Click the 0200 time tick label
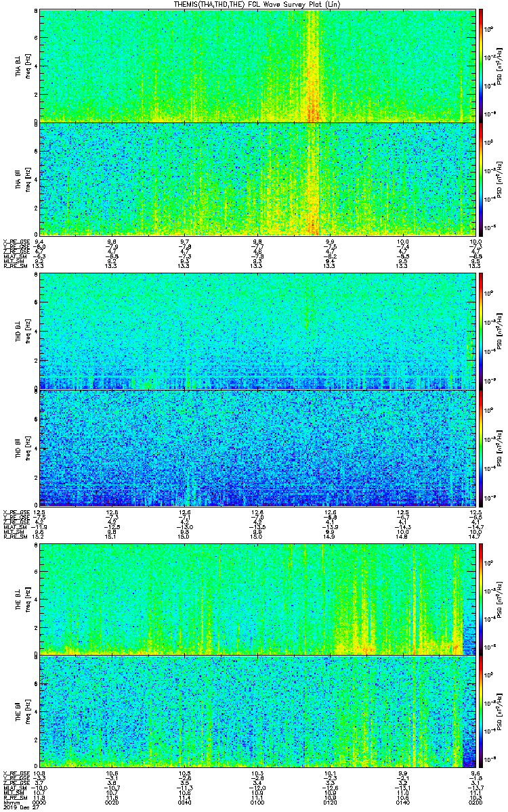 pos(475,803)
